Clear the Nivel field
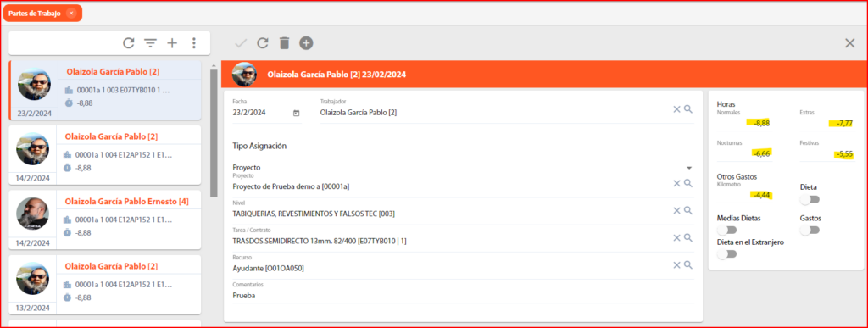 (676, 210)
